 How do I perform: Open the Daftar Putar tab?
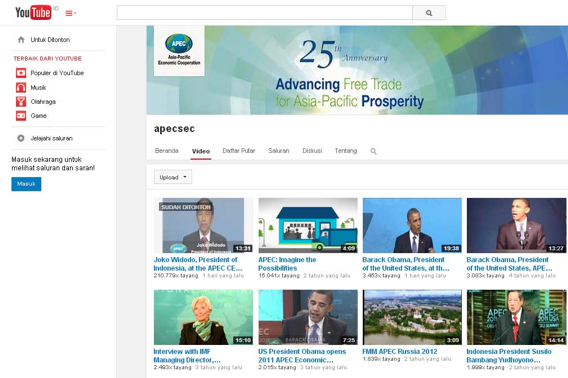click(239, 151)
